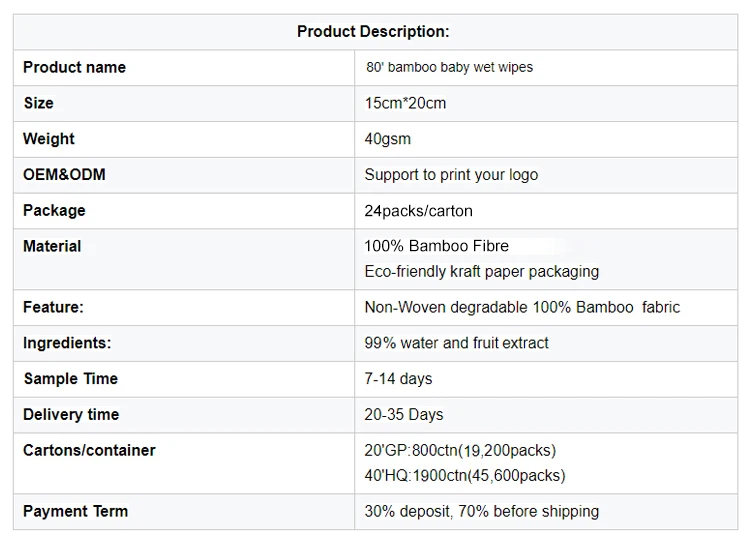Select the Weight row label
This screenshot has height=544, width=750.
point(49,139)
